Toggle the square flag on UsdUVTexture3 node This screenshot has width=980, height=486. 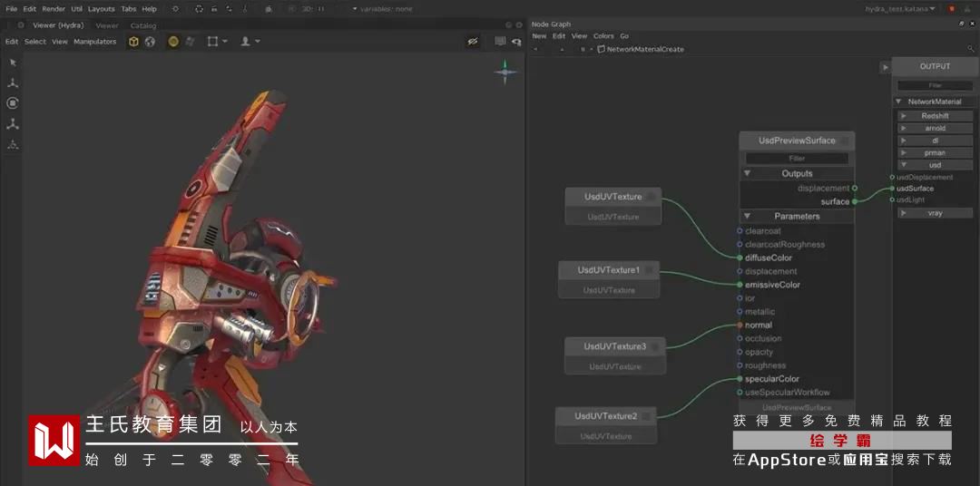(x=655, y=346)
